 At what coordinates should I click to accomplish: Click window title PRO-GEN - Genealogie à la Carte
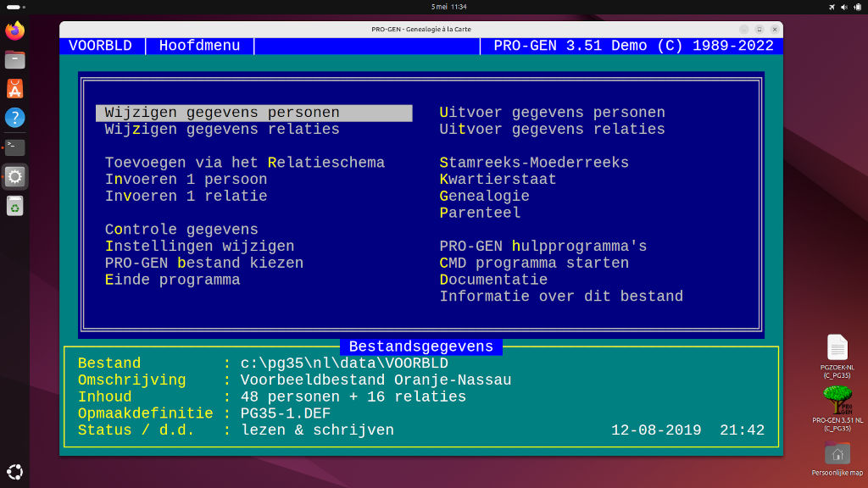[x=421, y=30]
